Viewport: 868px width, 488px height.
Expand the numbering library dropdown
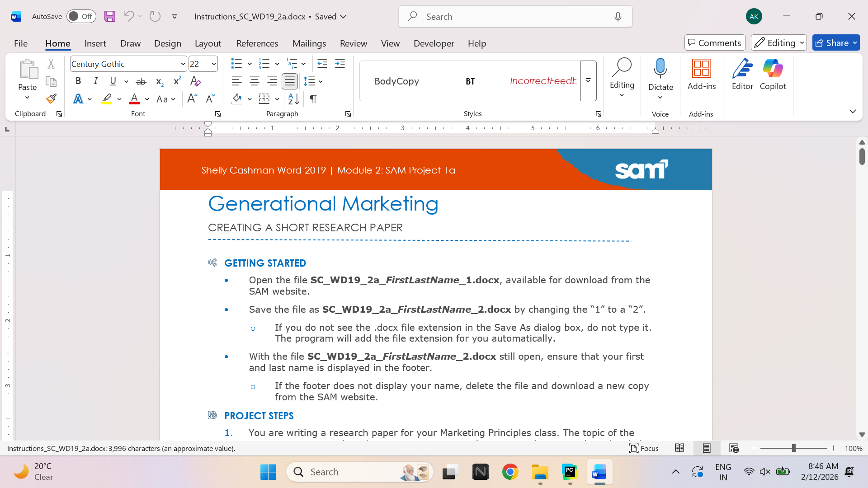tap(277, 64)
